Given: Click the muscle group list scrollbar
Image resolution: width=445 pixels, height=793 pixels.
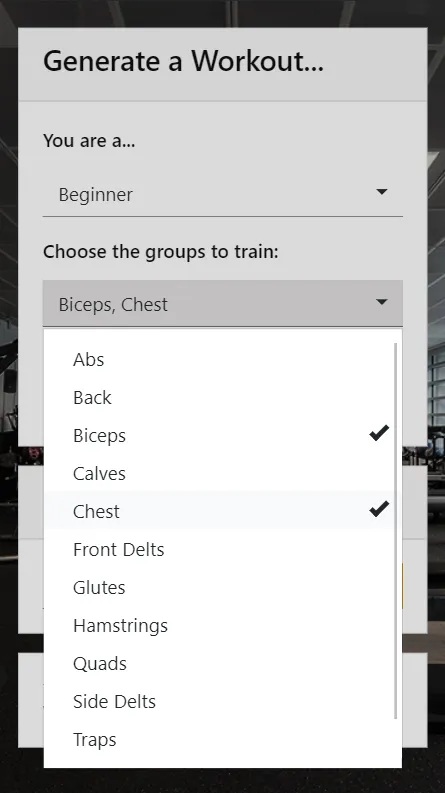Looking at the screenshot, I should 395,531.
